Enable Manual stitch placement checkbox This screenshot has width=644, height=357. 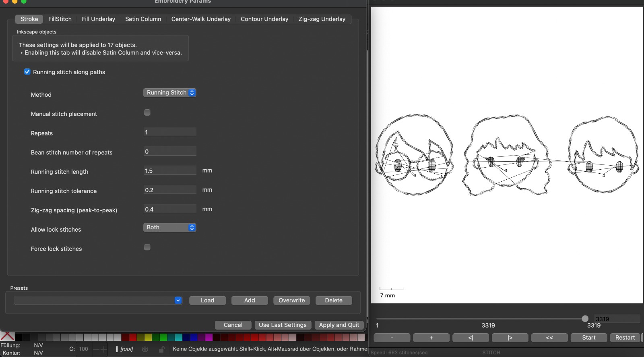147,112
